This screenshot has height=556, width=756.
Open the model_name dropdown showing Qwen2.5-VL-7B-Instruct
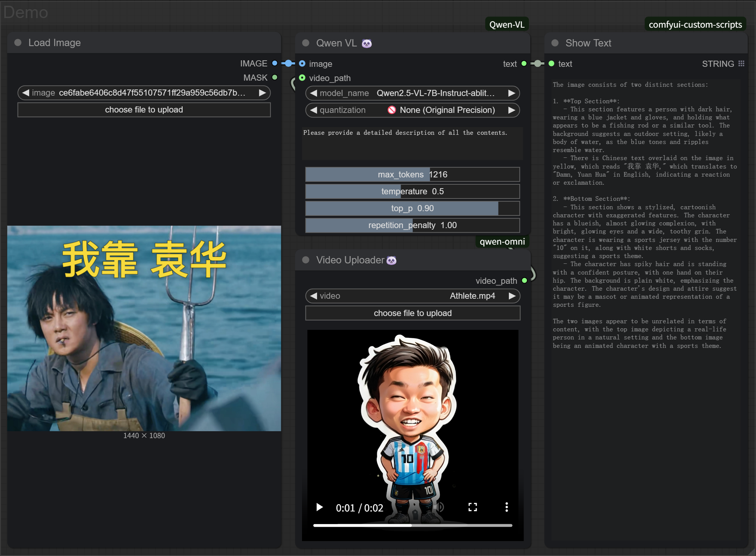(413, 93)
